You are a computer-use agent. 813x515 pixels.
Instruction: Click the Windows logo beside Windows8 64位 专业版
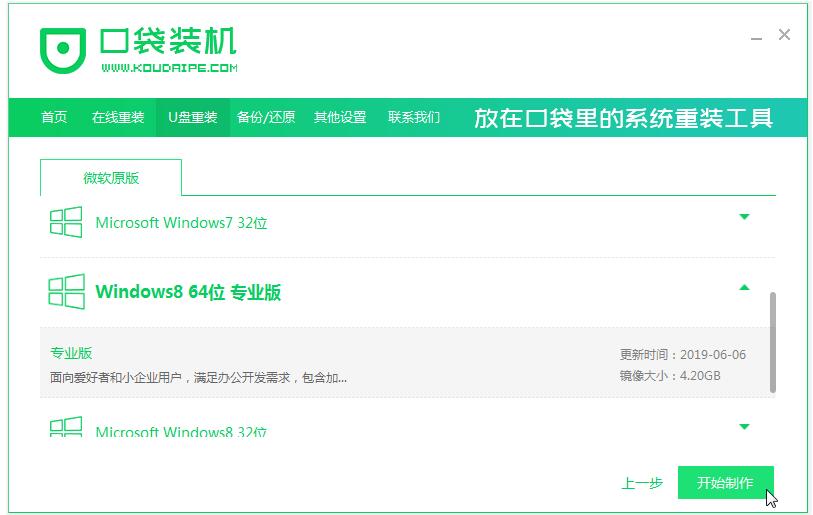point(66,291)
